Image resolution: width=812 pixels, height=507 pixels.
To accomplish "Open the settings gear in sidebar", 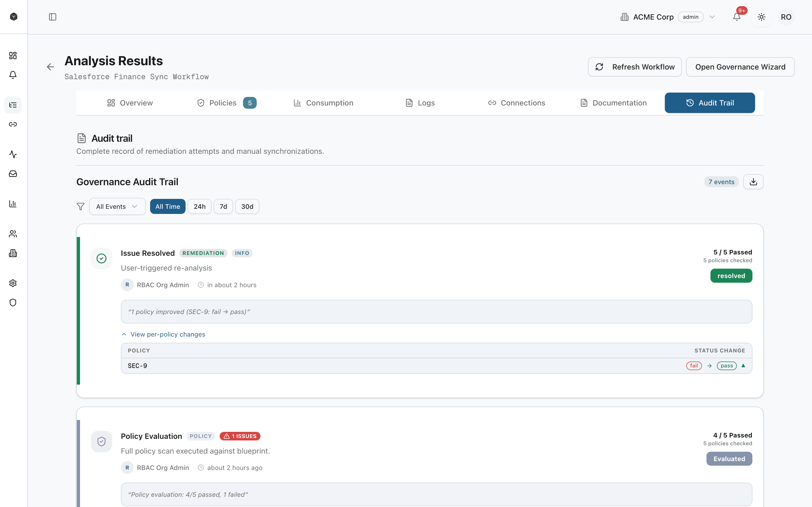I will (x=13, y=283).
